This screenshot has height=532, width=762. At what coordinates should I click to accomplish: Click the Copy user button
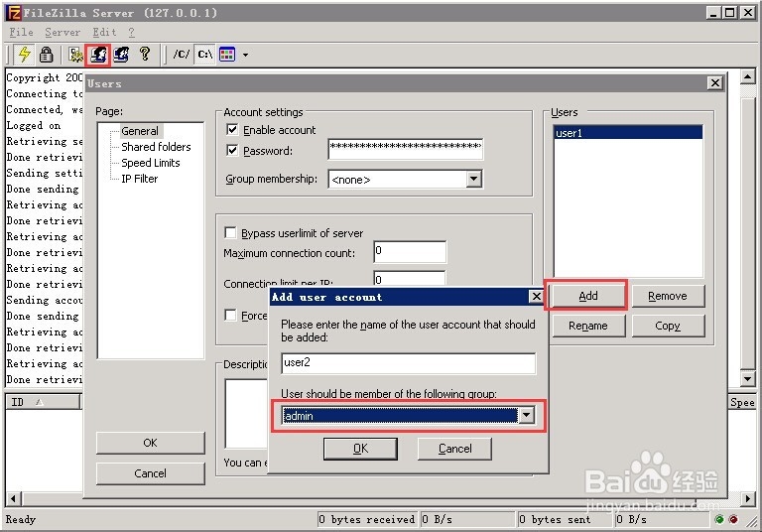click(x=668, y=326)
